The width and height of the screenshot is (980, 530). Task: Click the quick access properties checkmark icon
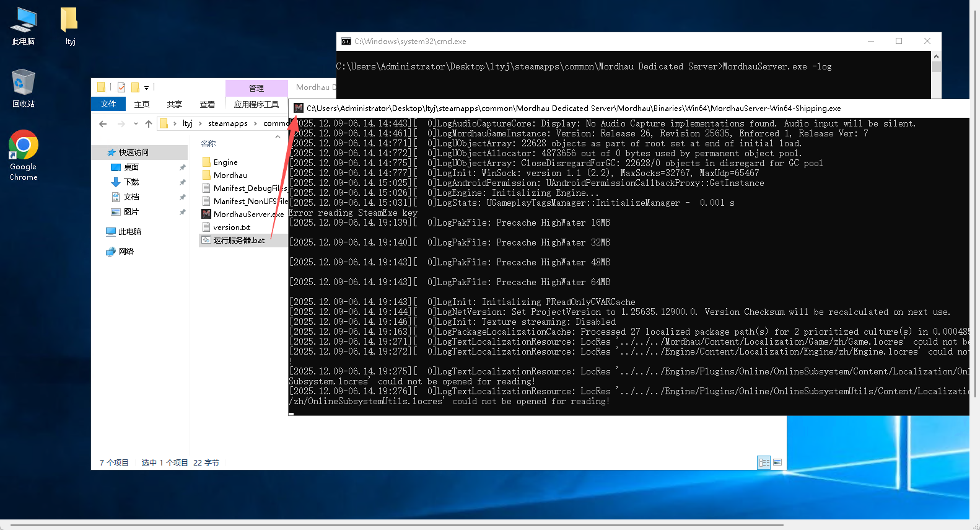pos(121,87)
